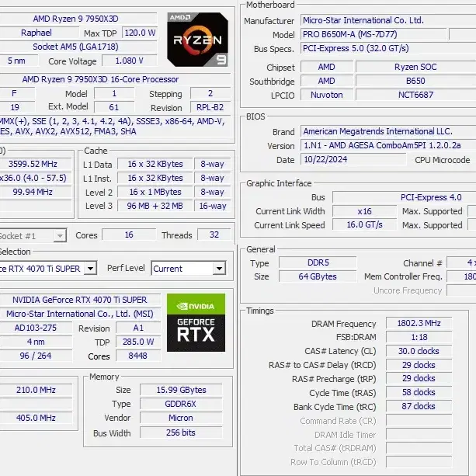Click the GPU clock 210.0 MHz value

(36, 390)
